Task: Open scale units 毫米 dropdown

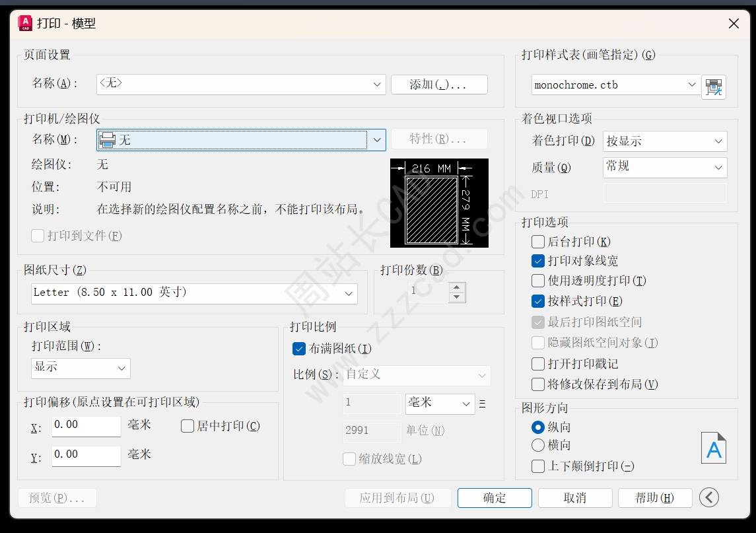Action: tap(440, 404)
